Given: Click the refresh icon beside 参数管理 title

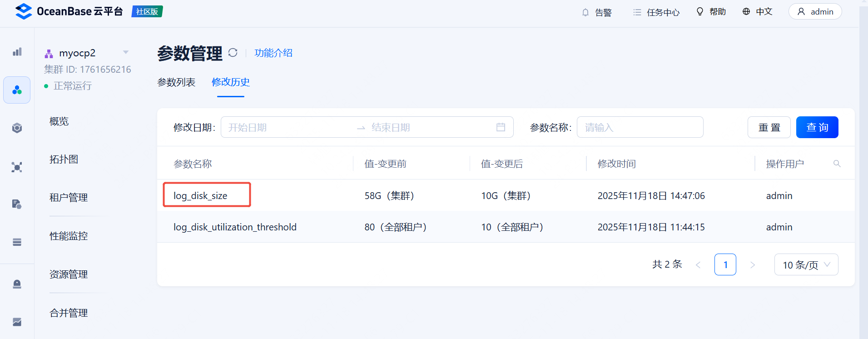Looking at the screenshot, I should [x=233, y=53].
